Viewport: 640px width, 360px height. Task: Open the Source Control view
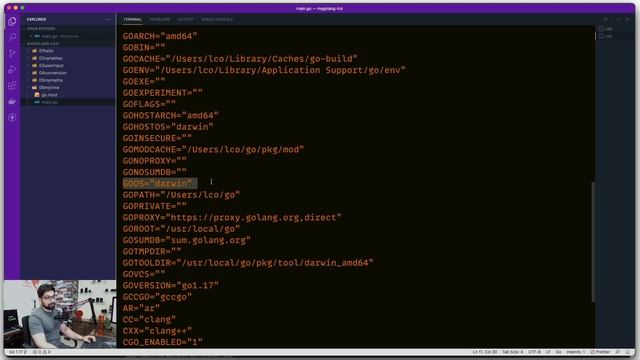point(12,53)
